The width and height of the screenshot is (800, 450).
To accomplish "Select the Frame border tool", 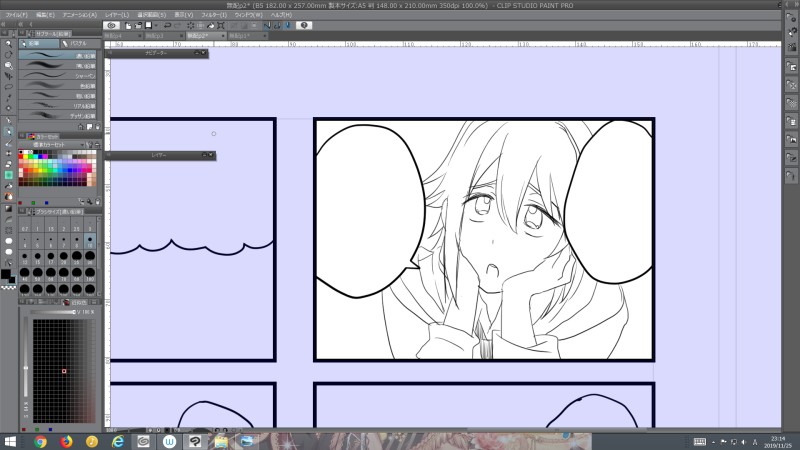I will tap(8, 230).
